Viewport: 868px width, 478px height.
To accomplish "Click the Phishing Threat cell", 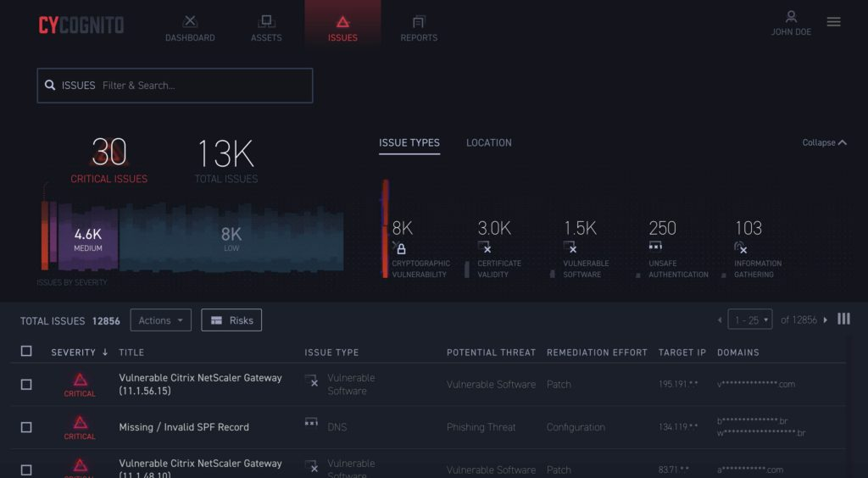I will 481,427.
